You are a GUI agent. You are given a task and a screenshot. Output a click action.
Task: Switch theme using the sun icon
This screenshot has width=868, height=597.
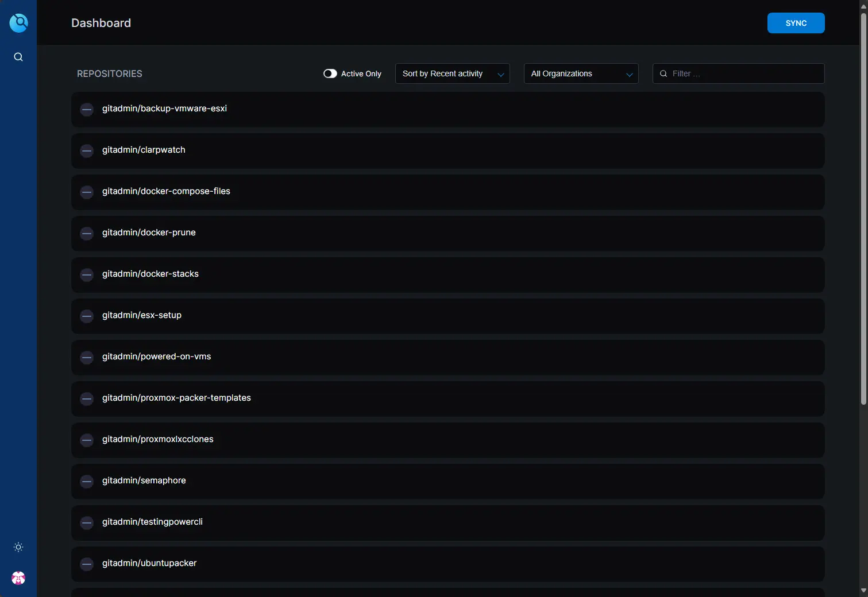coord(18,547)
